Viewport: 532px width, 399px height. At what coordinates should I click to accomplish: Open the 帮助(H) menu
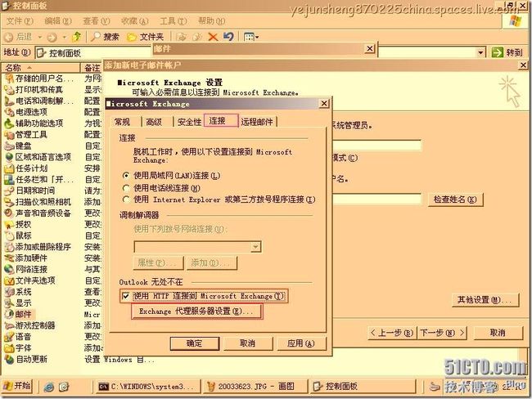coord(211,21)
